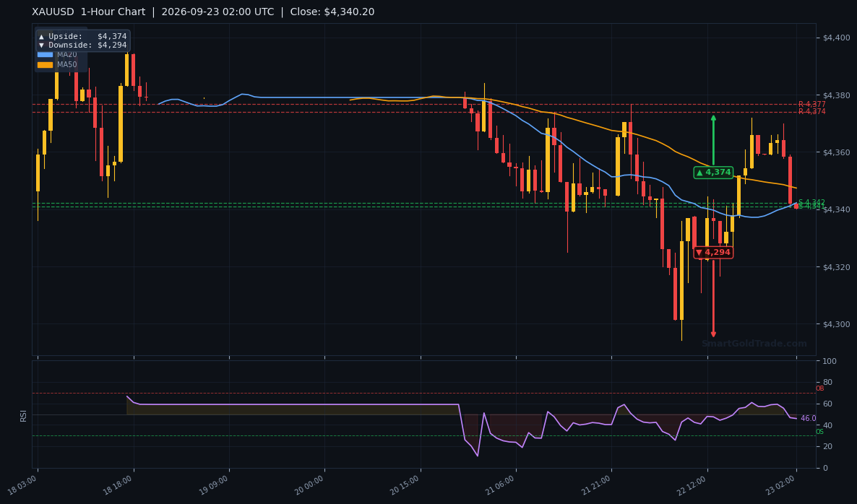Click the RSI panel axis title
The width and height of the screenshot is (857, 504).
[x=24, y=415]
